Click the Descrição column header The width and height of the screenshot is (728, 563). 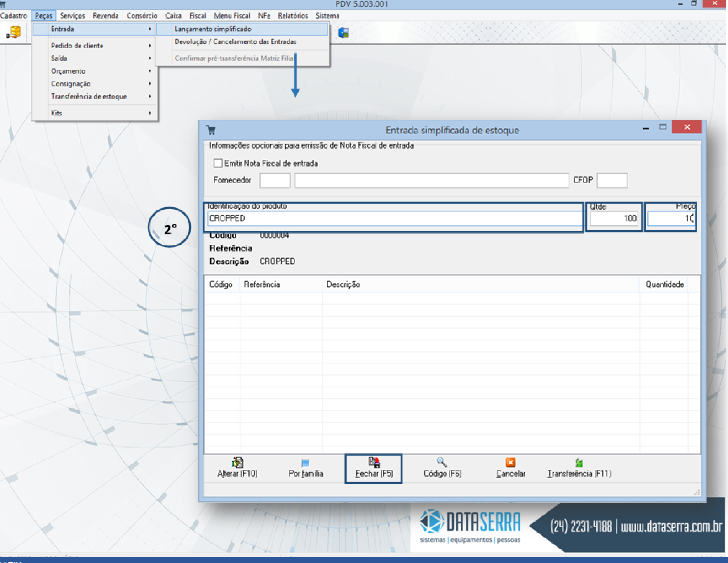pos(343,284)
